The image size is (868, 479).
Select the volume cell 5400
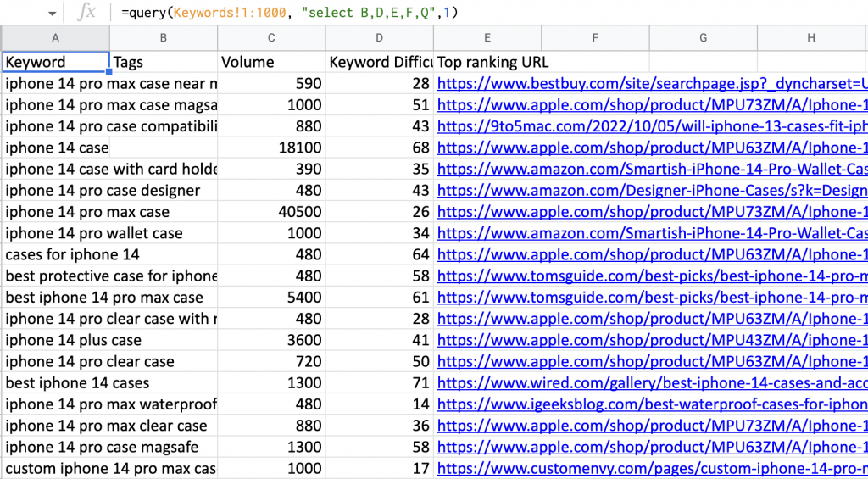(271, 298)
